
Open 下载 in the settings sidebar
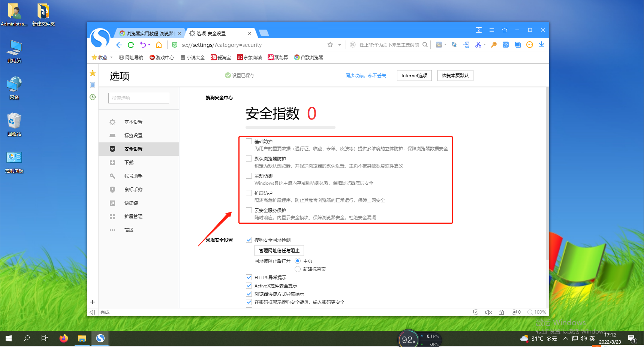(x=139, y=163)
